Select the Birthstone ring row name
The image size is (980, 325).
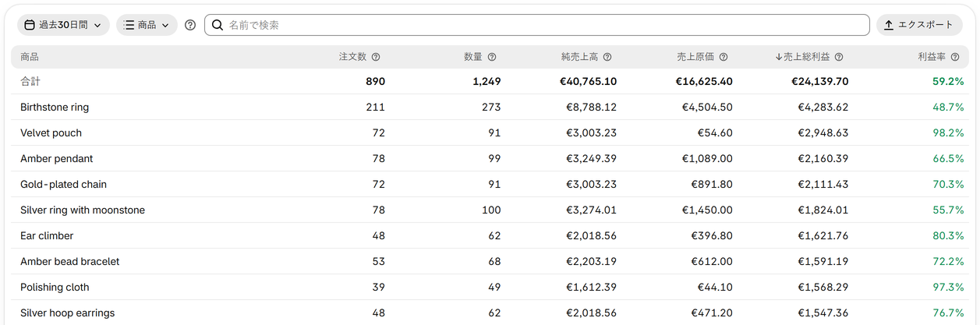pos(55,107)
